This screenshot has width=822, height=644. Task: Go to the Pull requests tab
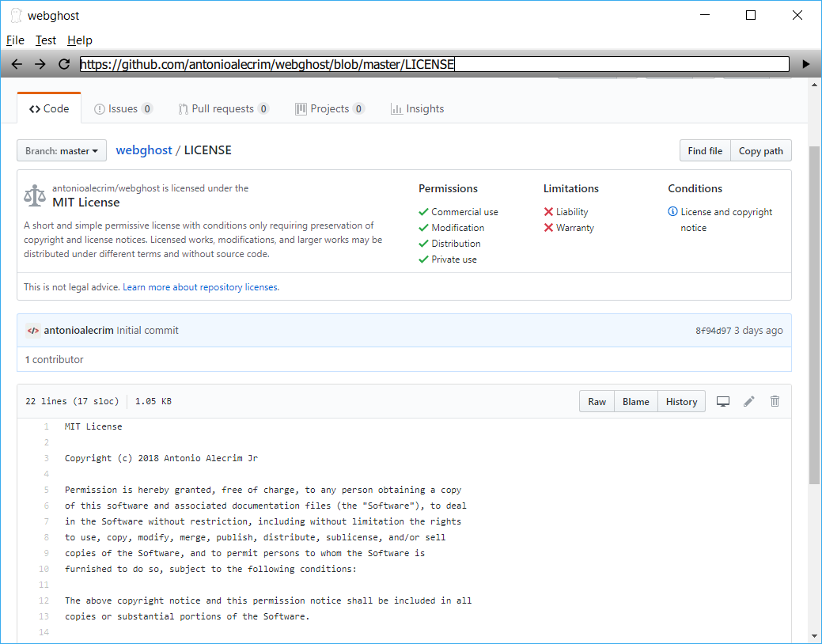pos(224,109)
